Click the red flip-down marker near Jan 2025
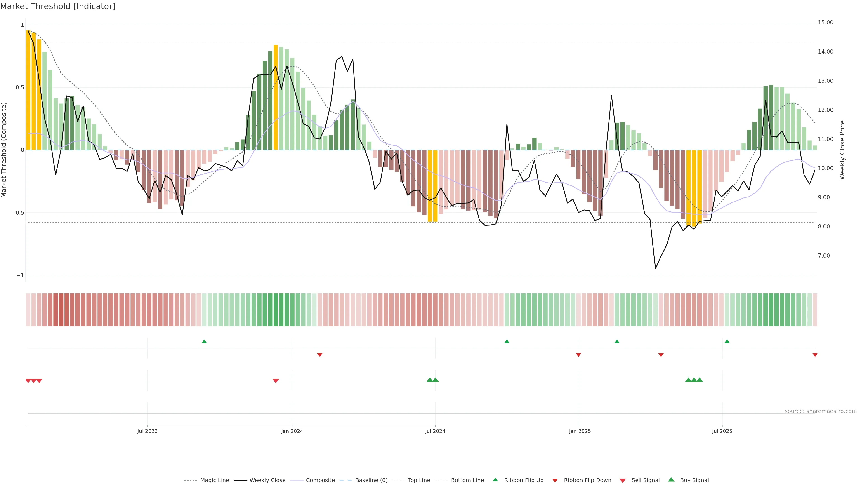868x488 pixels. [578, 355]
